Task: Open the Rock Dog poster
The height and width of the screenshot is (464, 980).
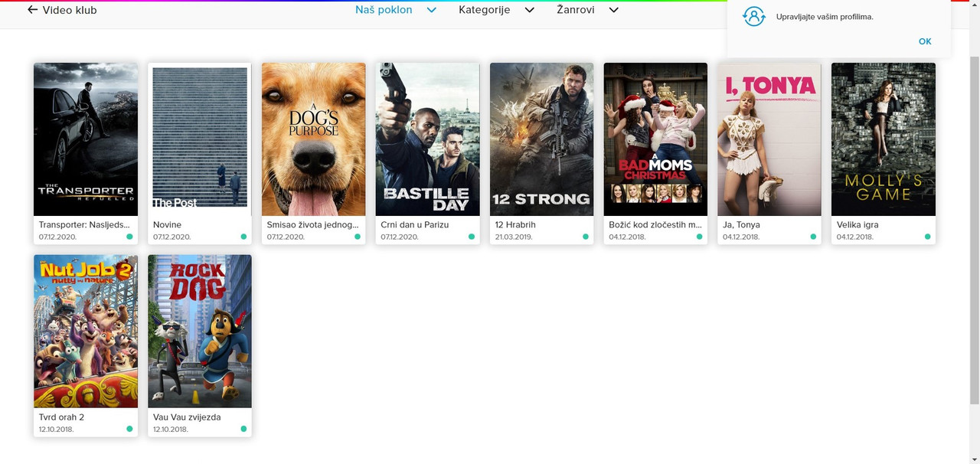Action: point(200,332)
